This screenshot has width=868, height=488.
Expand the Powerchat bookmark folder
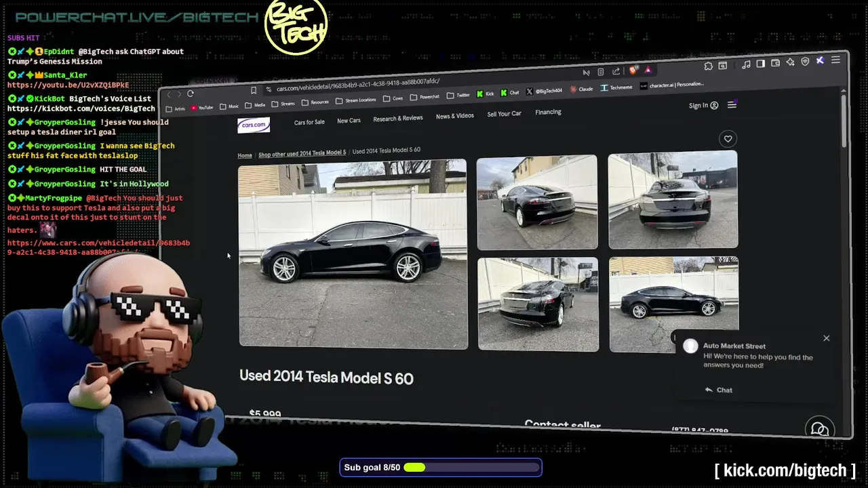click(425, 97)
